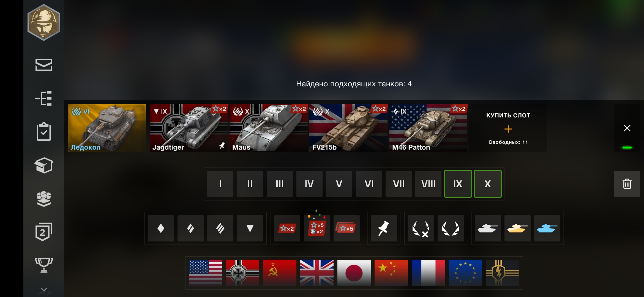Screen dimensions: 644x297
Task: Open the trophy tournaments icon
Action: (44, 265)
